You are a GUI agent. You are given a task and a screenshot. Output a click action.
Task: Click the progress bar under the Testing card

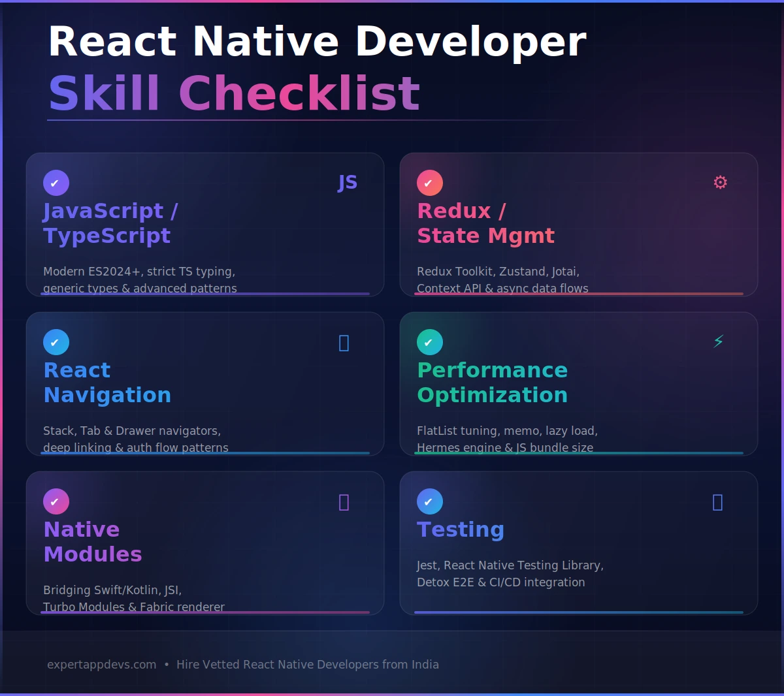[x=579, y=612]
